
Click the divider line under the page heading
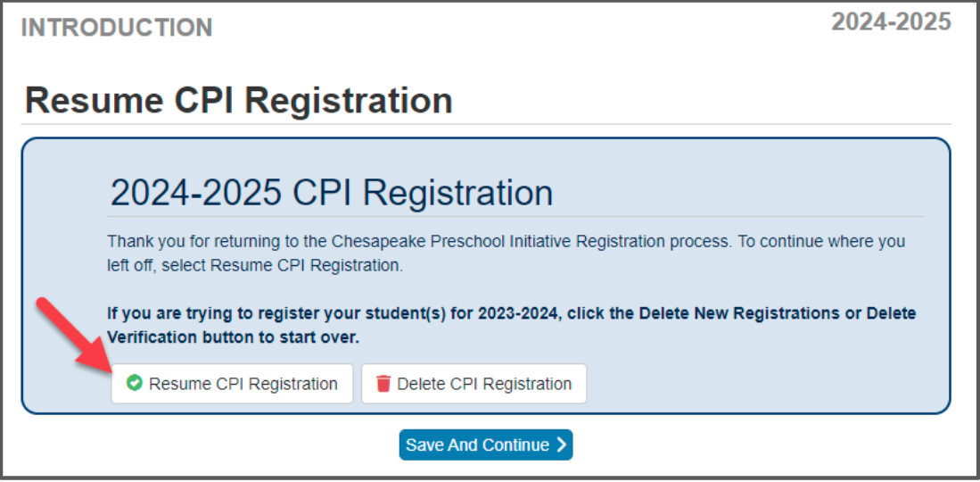click(x=486, y=124)
